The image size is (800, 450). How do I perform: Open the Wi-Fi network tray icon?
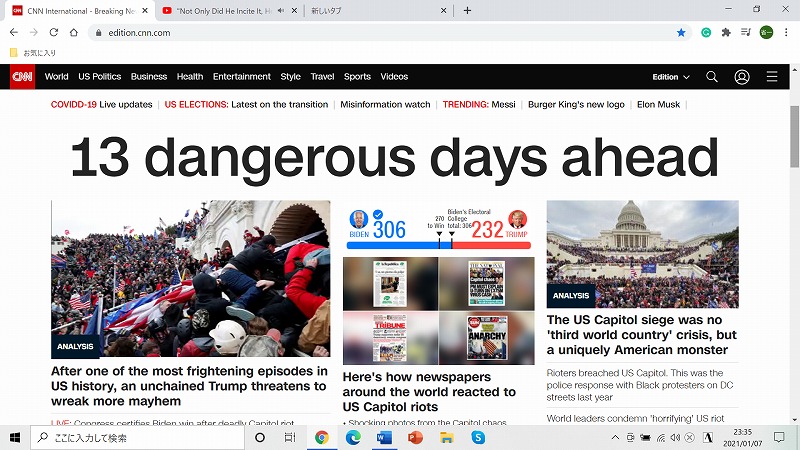pyautogui.click(x=661, y=437)
